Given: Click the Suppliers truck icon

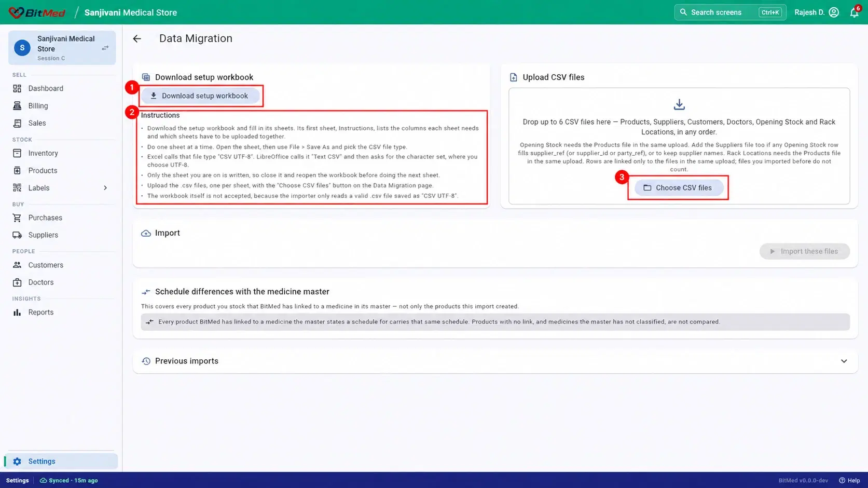Looking at the screenshot, I should pos(17,235).
